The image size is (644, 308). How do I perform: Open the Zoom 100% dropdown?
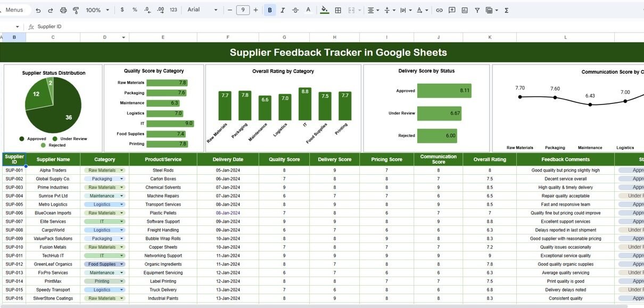[x=97, y=10]
